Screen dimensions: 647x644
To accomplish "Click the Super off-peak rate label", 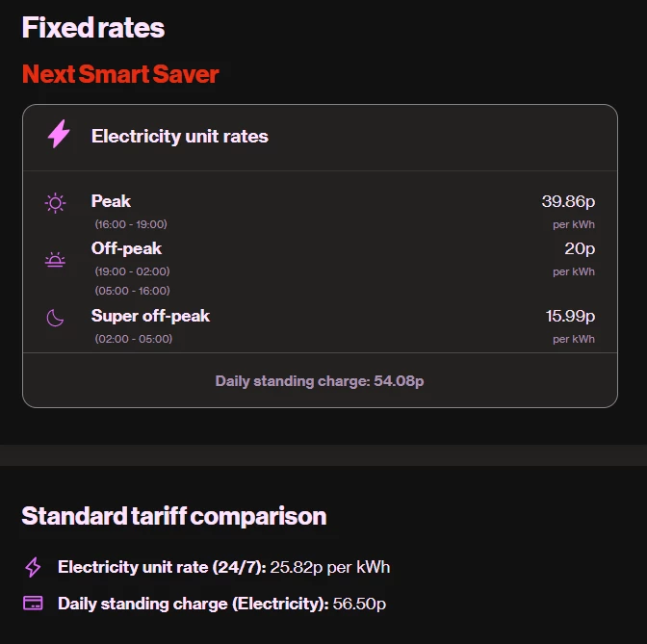I will (150, 316).
